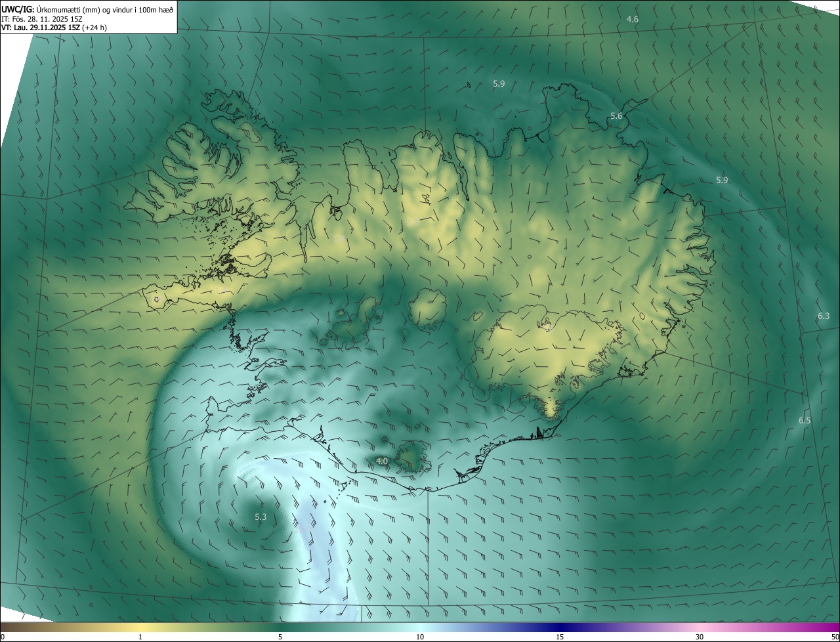Click the 30 tick on colour scale
The width and height of the screenshot is (840, 642).
[x=700, y=637]
